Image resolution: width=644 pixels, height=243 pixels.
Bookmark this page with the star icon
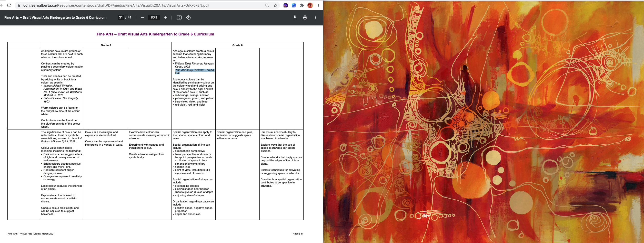click(275, 5)
